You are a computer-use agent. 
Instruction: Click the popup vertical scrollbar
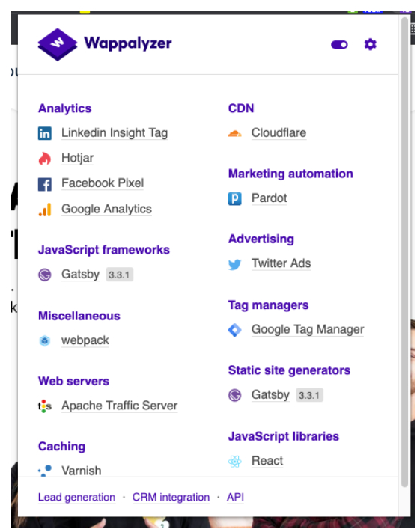coord(404,252)
